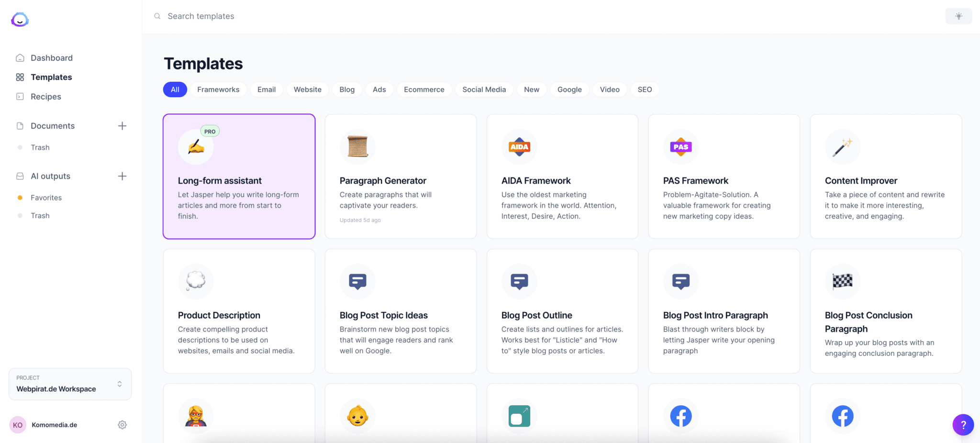Image resolution: width=980 pixels, height=443 pixels.
Task: Open the Trash under Documents
Action: [40, 147]
